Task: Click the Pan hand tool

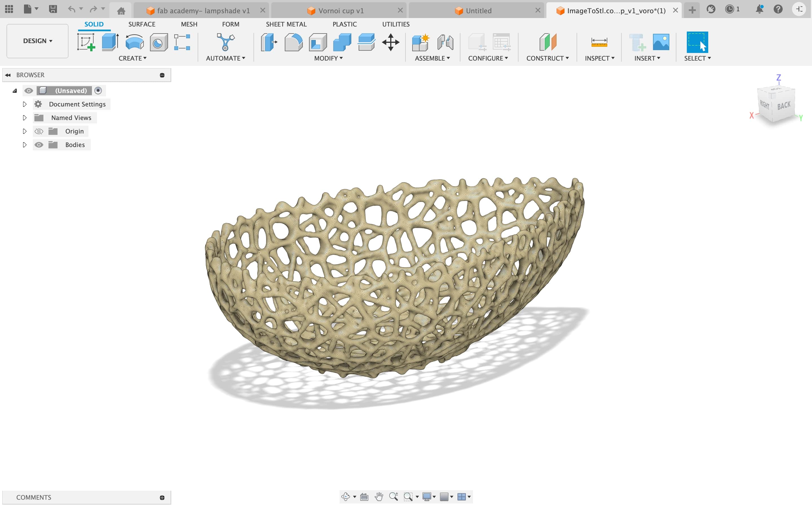Action: 379,497
